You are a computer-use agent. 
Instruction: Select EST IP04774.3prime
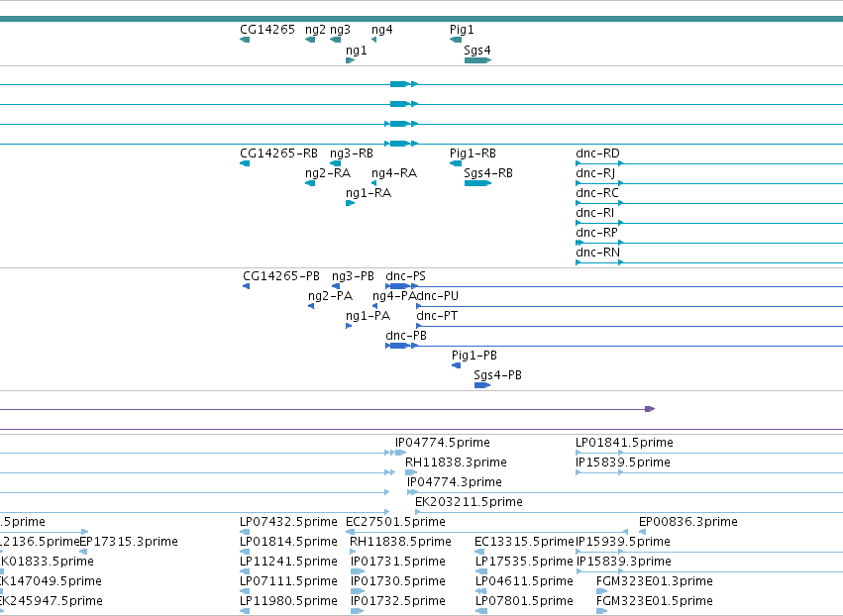point(455,482)
